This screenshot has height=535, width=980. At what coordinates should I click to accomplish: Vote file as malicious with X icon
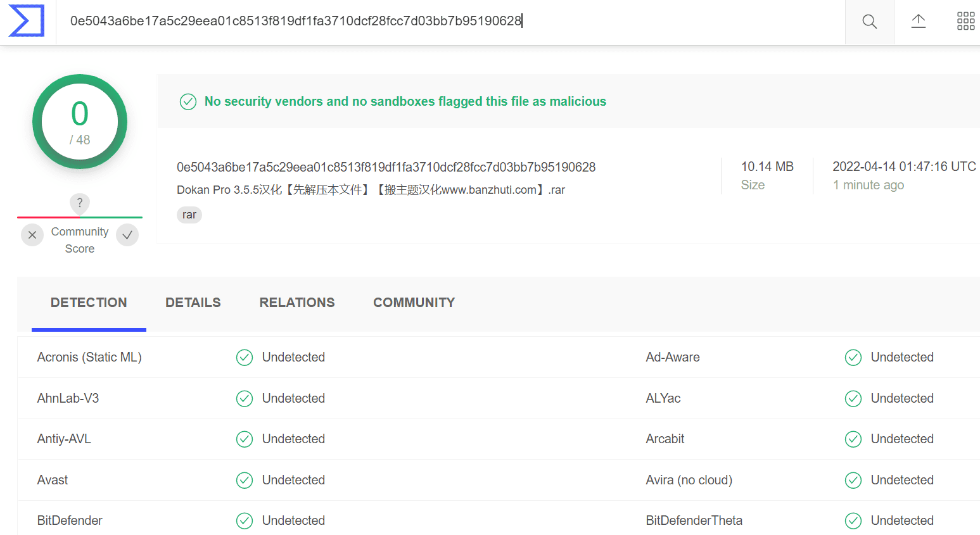pyautogui.click(x=32, y=235)
